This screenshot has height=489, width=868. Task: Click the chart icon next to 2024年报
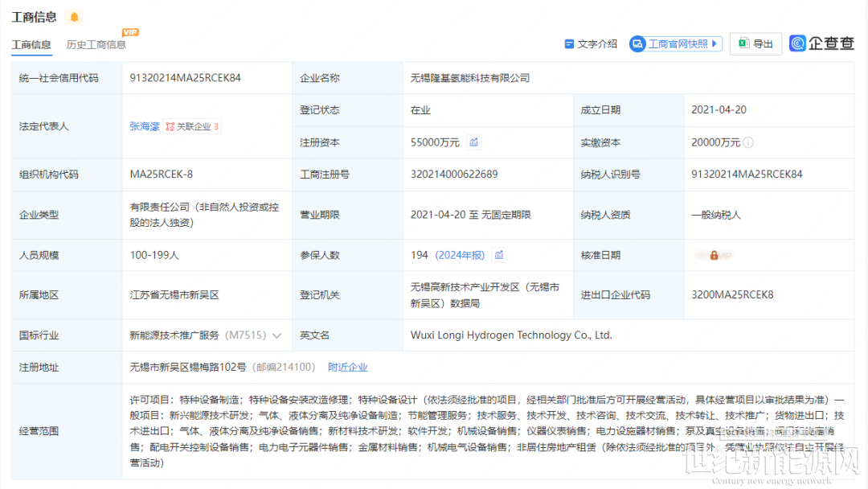click(499, 255)
